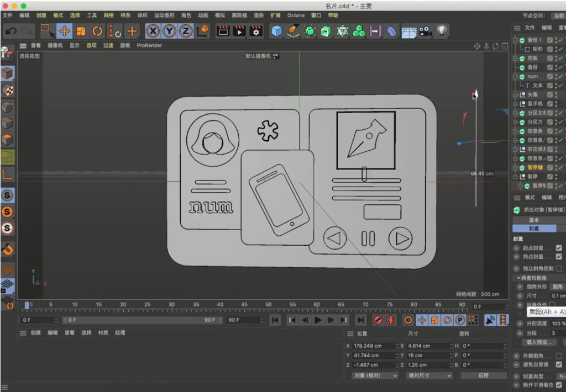Open the Edit Render Settings icon

[256, 31]
